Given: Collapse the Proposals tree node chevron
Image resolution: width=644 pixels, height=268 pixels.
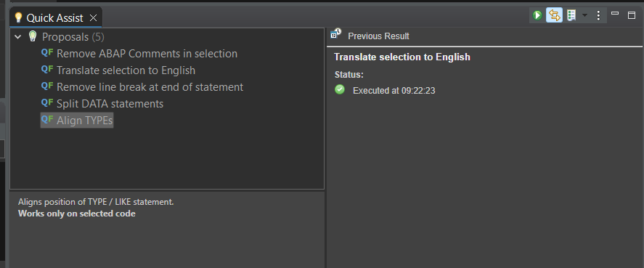Looking at the screenshot, I should pos(17,37).
